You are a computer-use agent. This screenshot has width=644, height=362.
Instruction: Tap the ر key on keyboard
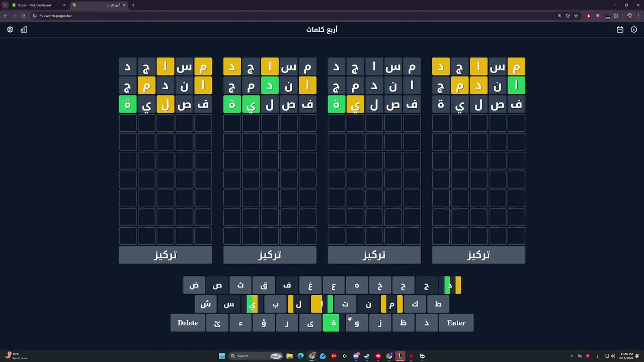[287, 323]
